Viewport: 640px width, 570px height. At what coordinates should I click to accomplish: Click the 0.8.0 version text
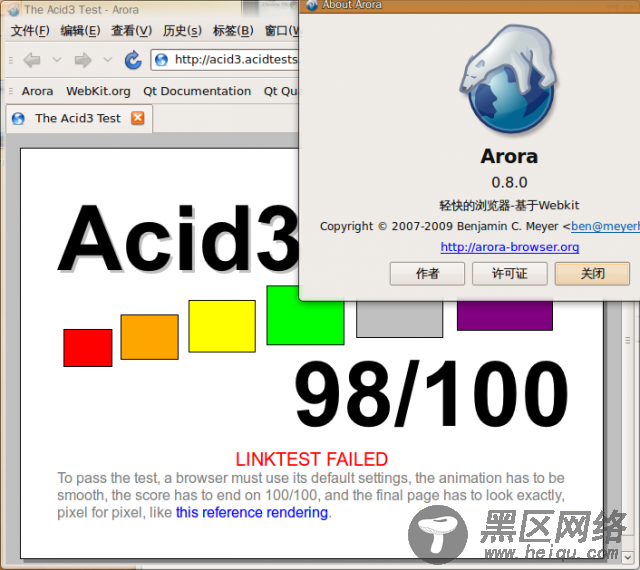point(509,183)
